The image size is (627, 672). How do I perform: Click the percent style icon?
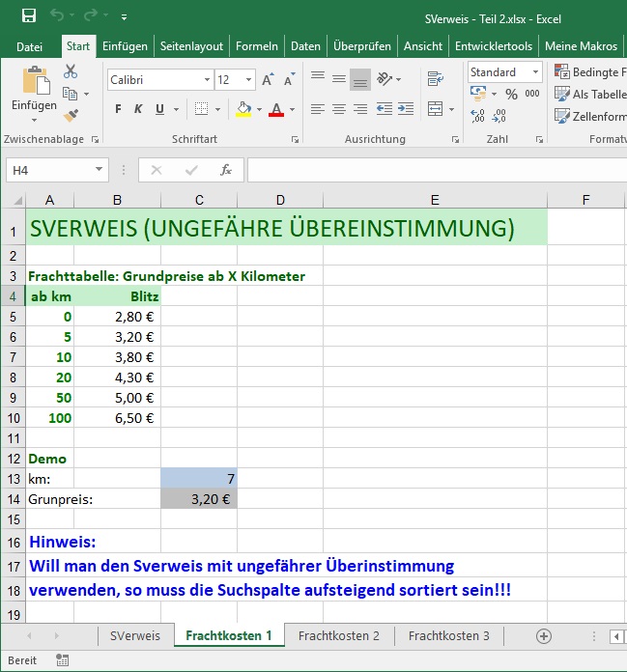click(x=511, y=94)
